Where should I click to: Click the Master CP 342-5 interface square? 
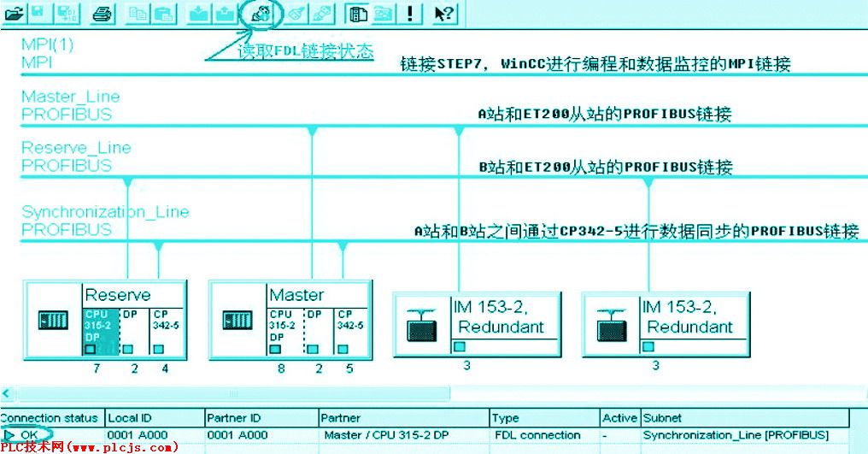coord(343,349)
